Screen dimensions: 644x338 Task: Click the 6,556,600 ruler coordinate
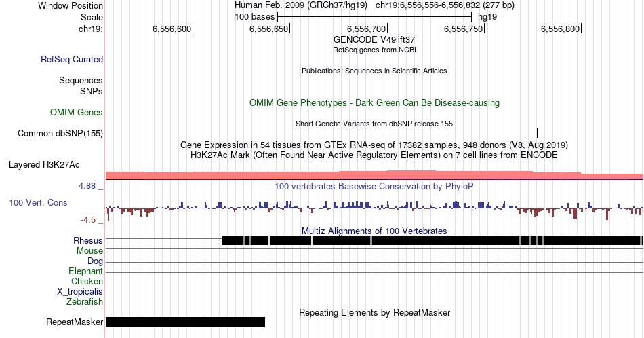[172, 29]
